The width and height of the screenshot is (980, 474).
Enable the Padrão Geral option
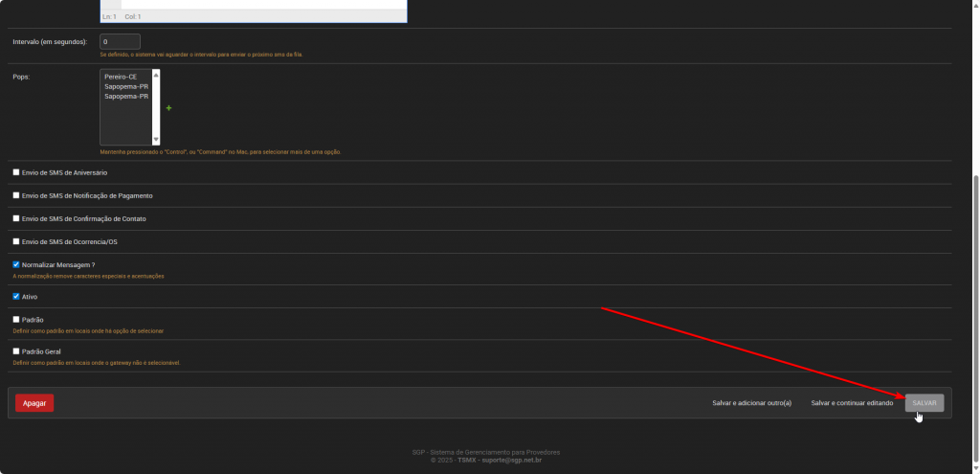pyautogui.click(x=16, y=351)
